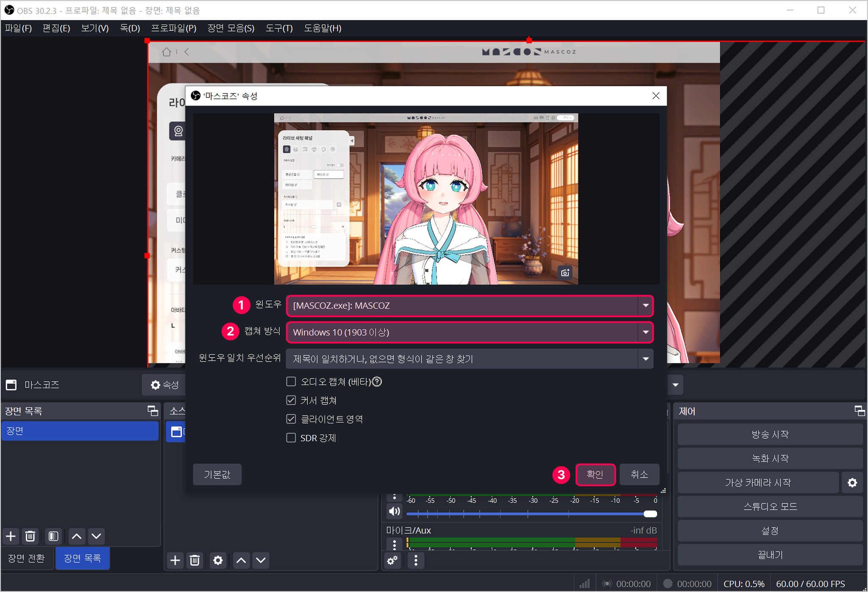Remove selected source with trash icon
868x592 pixels.
[x=195, y=561]
